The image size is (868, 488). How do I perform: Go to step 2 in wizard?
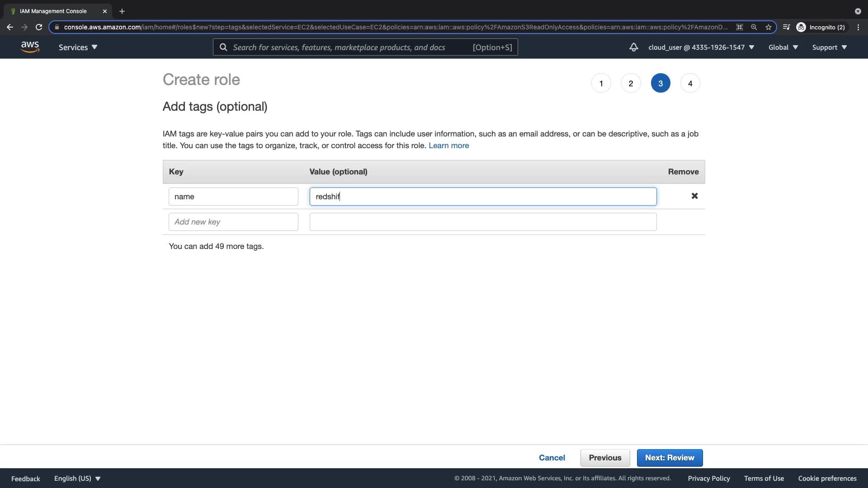[631, 83]
